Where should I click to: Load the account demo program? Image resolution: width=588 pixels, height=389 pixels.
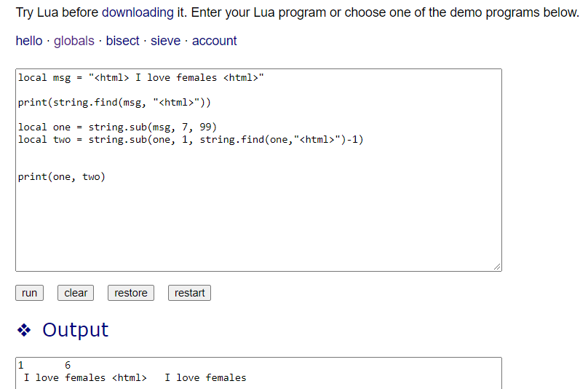pos(214,41)
